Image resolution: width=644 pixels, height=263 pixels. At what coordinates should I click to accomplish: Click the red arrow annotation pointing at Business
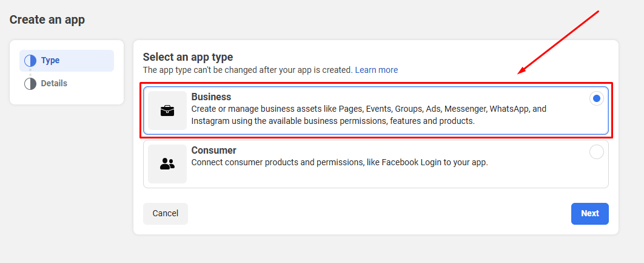(x=558, y=43)
